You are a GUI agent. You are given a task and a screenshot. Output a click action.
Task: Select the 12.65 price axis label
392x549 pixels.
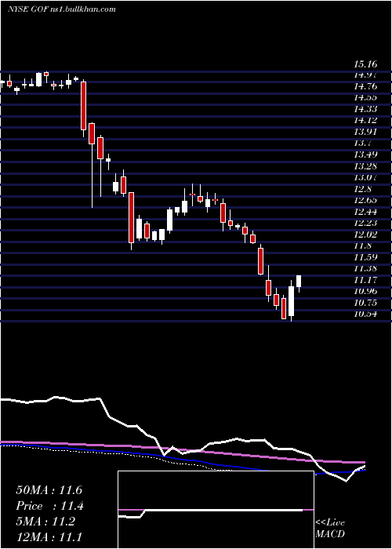click(365, 200)
